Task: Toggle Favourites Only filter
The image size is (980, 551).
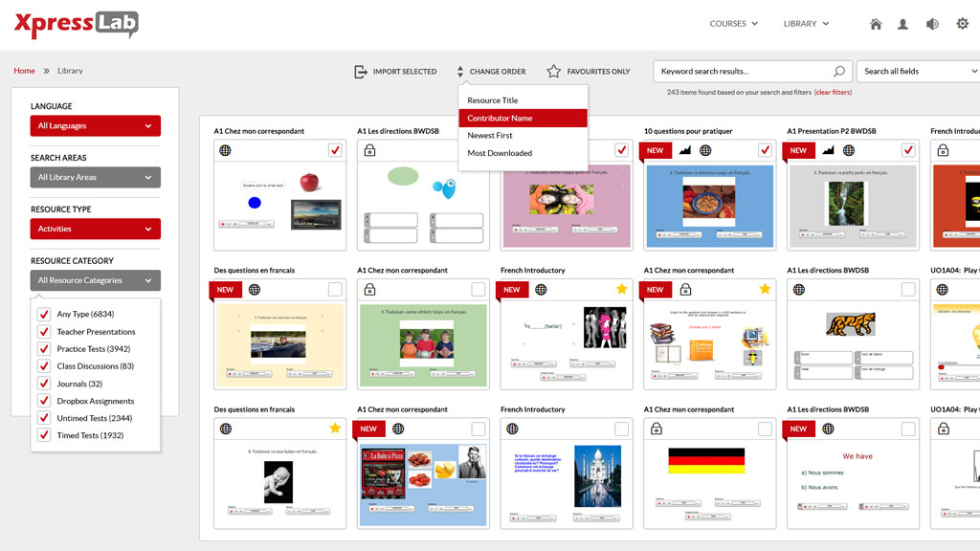Action: click(589, 71)
